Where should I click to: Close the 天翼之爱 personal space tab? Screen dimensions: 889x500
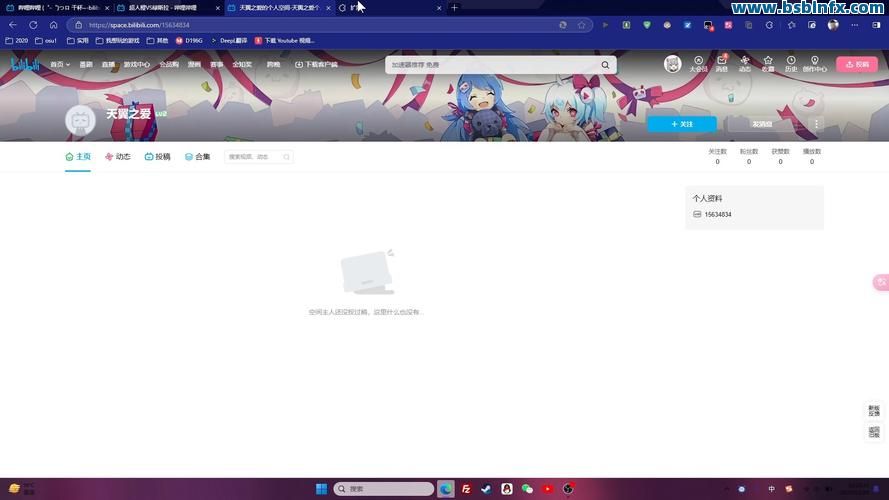pos(328,8)
